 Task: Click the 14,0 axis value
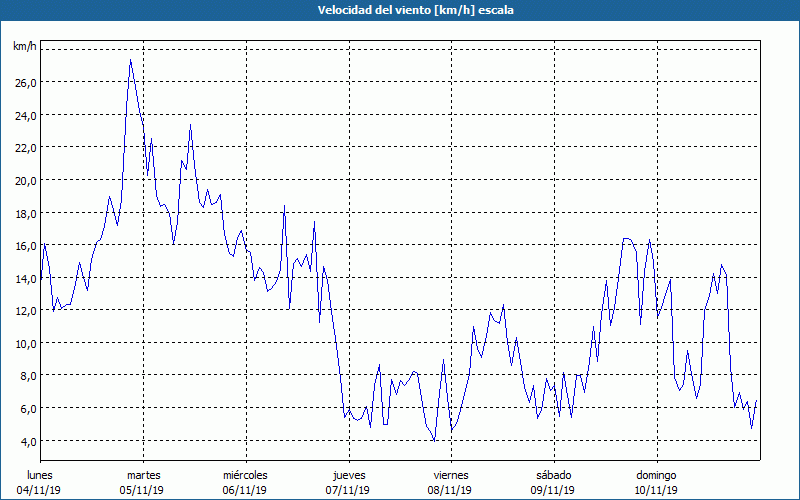pos(26,279)
